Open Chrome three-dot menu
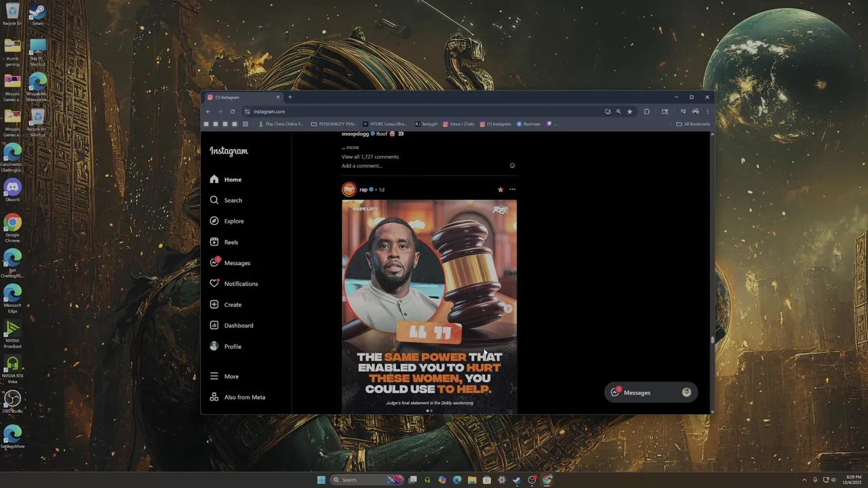Image resolution: width=868 pixels, height=488 pixels. point(707,112)
